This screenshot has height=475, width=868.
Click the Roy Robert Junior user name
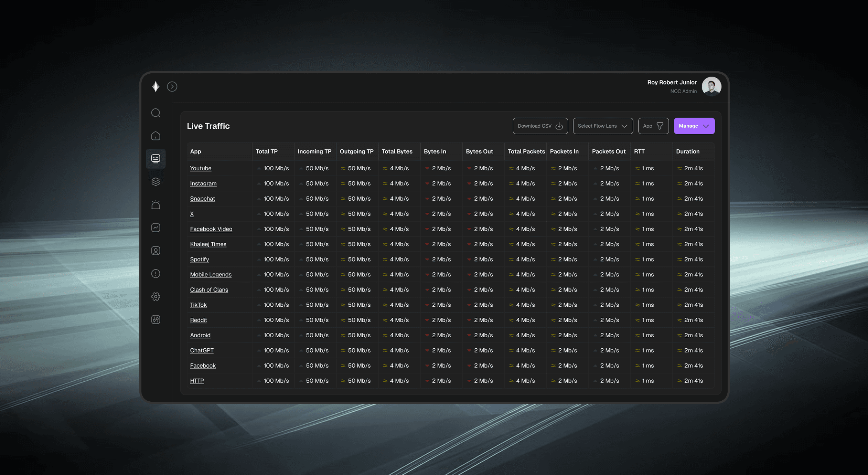click(672, 82)
